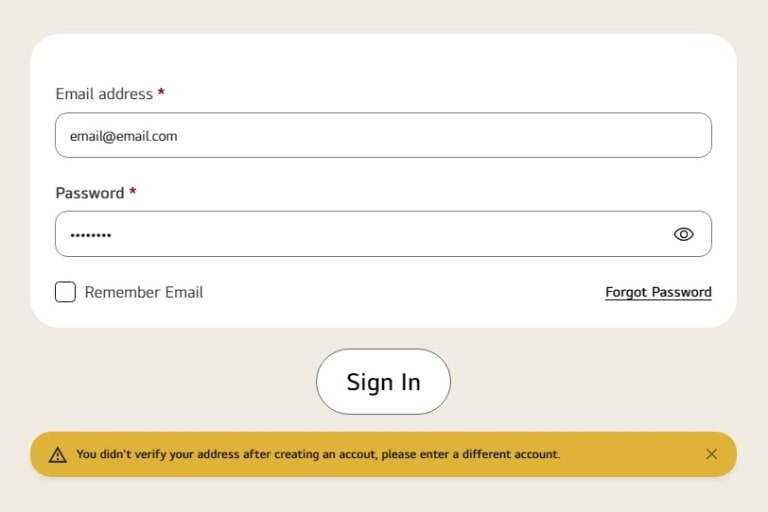Focus the Email address input field
Viewport: 768px width, 512px height.
(383, 135)
